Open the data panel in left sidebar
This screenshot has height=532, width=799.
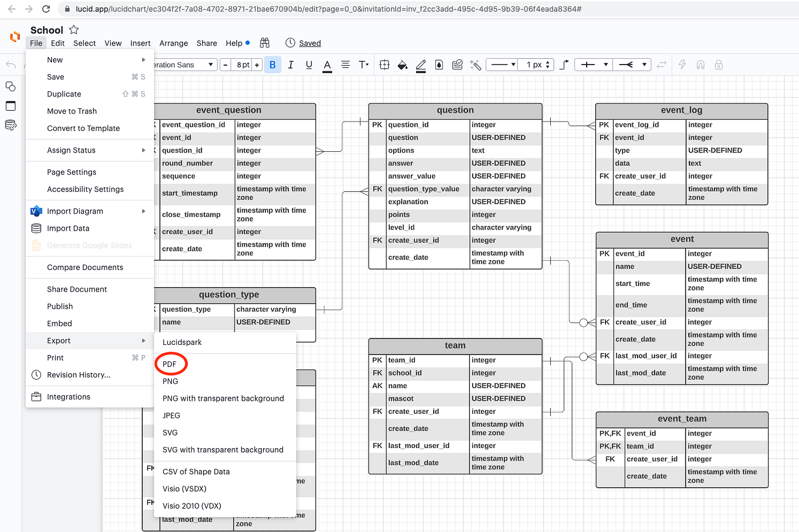coord(10,125)
